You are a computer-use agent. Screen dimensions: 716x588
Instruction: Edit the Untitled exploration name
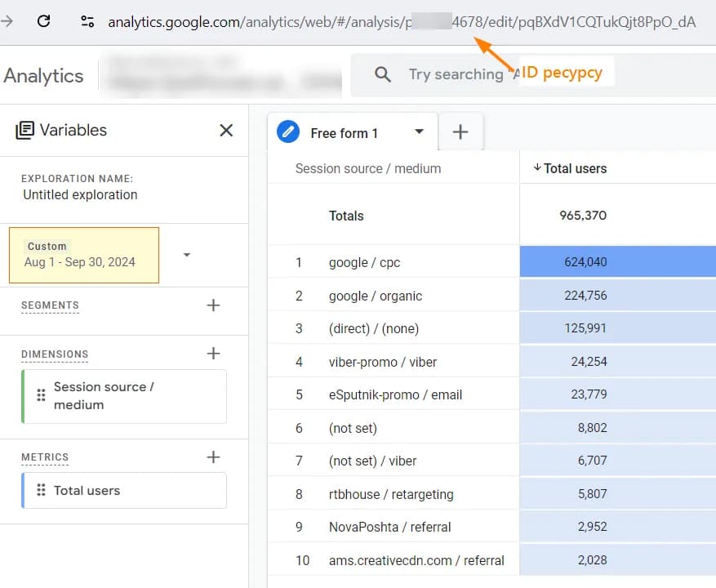(80, 194)
